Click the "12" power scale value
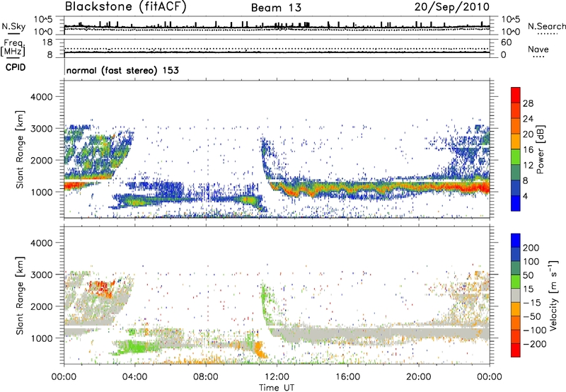The image size is (566, 392). pyautogui.click(x=528, y=166)
